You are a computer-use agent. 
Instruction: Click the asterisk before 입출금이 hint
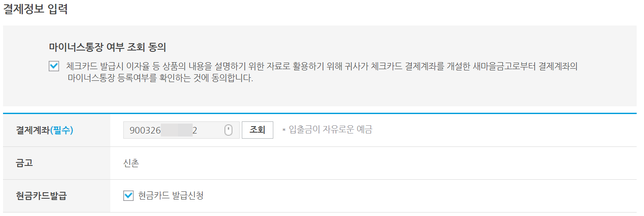pyautogui.click(x=284, y=130)
